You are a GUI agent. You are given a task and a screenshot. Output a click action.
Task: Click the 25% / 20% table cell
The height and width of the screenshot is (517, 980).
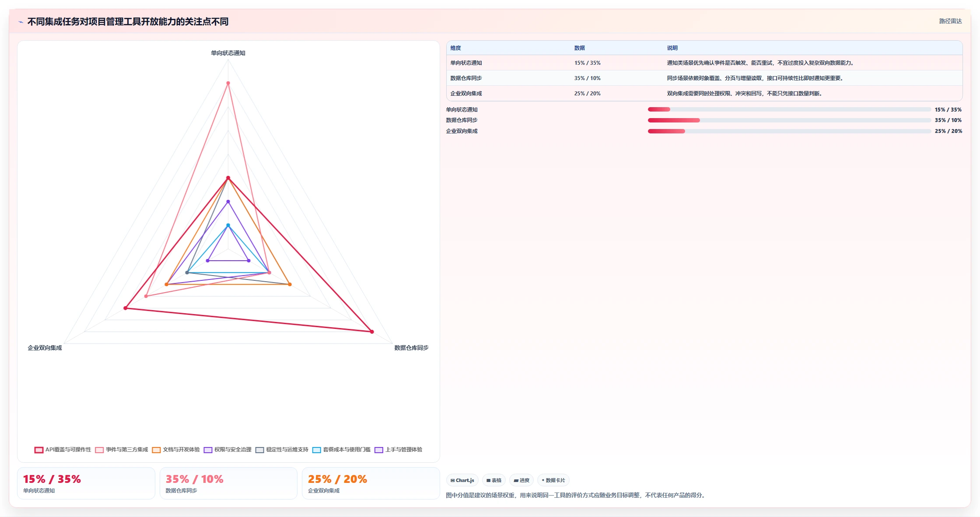(587, 94)
